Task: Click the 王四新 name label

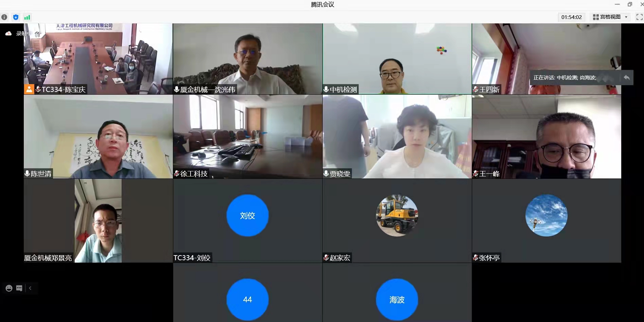Action: pyautogui.click(x=489, y=90)
